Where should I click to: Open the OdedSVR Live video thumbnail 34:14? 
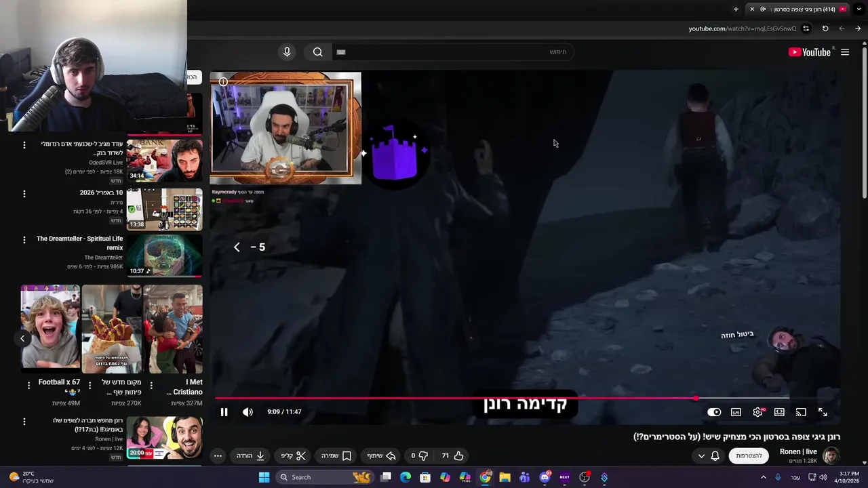coord(164,161)
